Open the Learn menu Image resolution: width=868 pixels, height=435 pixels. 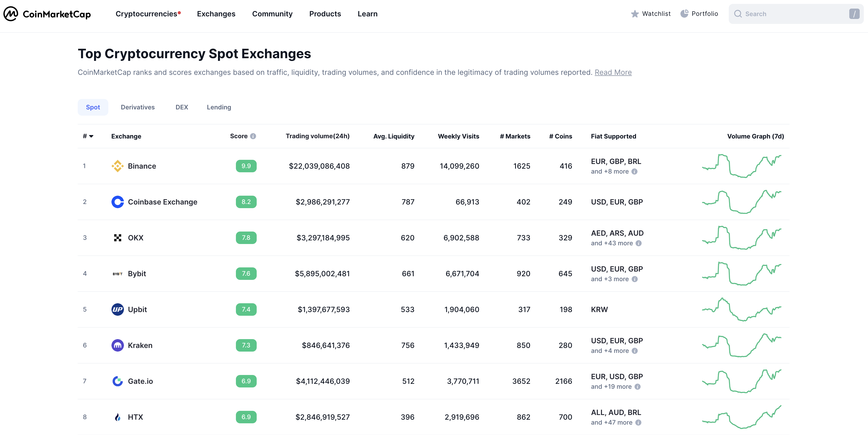[368, 14]
